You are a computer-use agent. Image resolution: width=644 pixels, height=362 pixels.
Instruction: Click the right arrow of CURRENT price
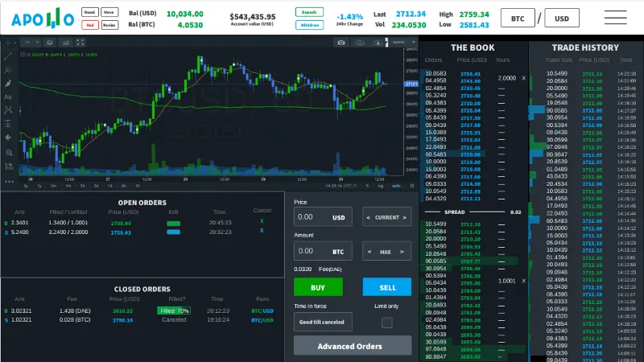(405, 217)
